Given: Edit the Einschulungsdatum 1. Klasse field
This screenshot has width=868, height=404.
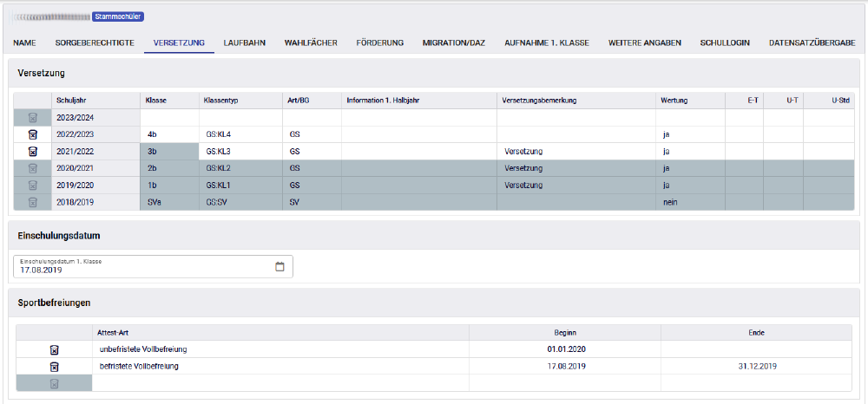Looking at the screenshot, I should pos(143,269).
